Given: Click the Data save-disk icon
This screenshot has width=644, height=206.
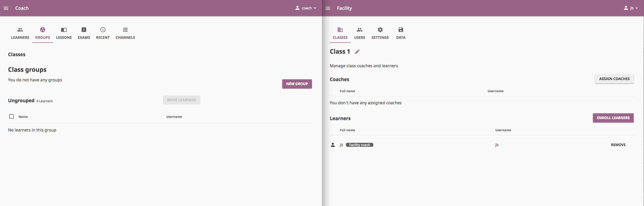Looking at the screenshot, I should click(x=401, y=30).
